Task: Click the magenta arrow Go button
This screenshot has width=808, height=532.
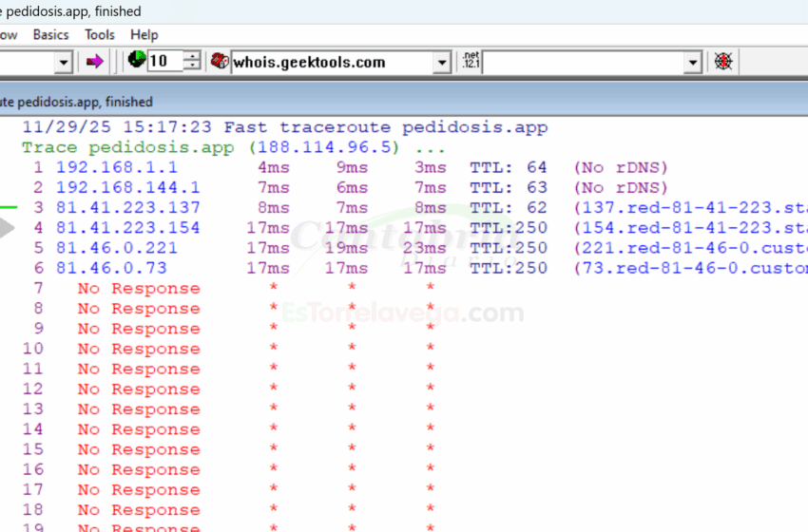Action: [94, 62]
